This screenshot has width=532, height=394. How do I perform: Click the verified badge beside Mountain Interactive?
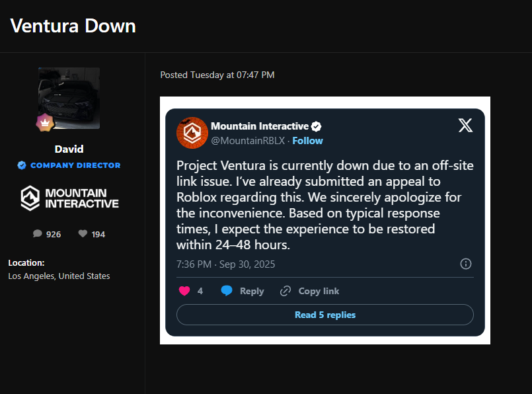317,126
